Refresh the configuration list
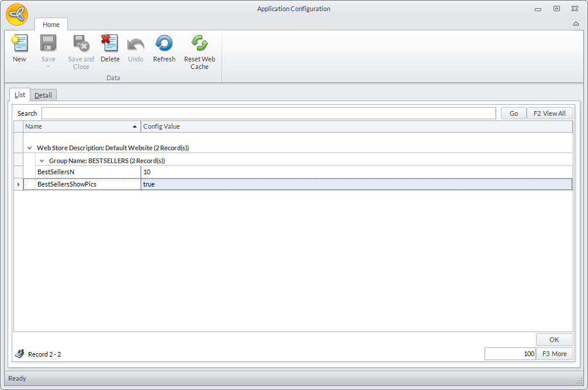This screenshot has width=588, height=390. (x=164, y=44)
